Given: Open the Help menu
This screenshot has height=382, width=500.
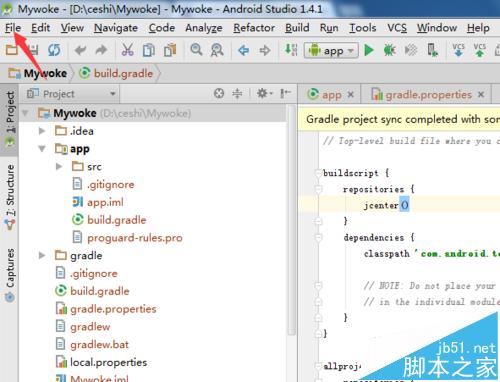Looking at the screenshot, I should click(478, 28).
